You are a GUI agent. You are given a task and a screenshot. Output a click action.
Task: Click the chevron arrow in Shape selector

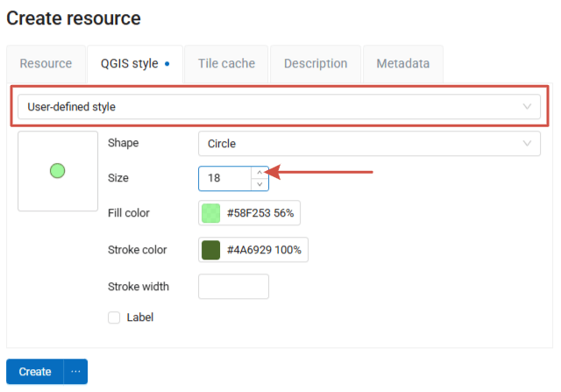[x=527, y=144]
